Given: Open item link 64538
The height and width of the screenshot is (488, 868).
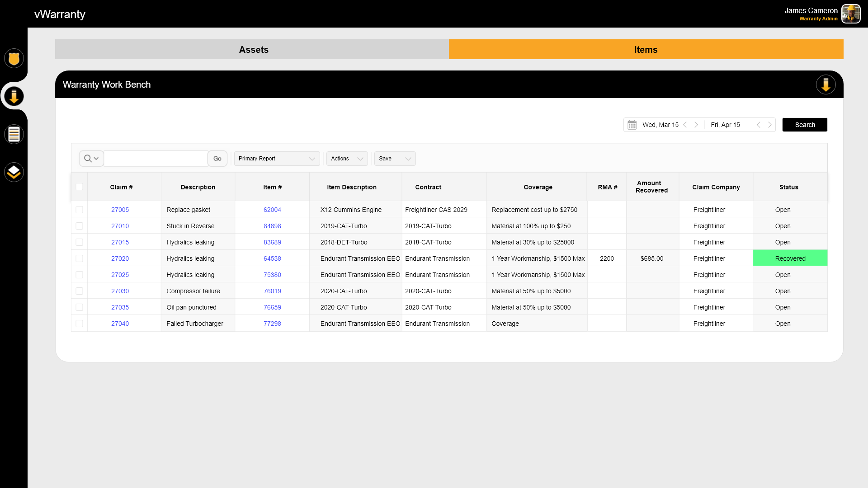Looking at the screenshot, I should pos(272,258).
